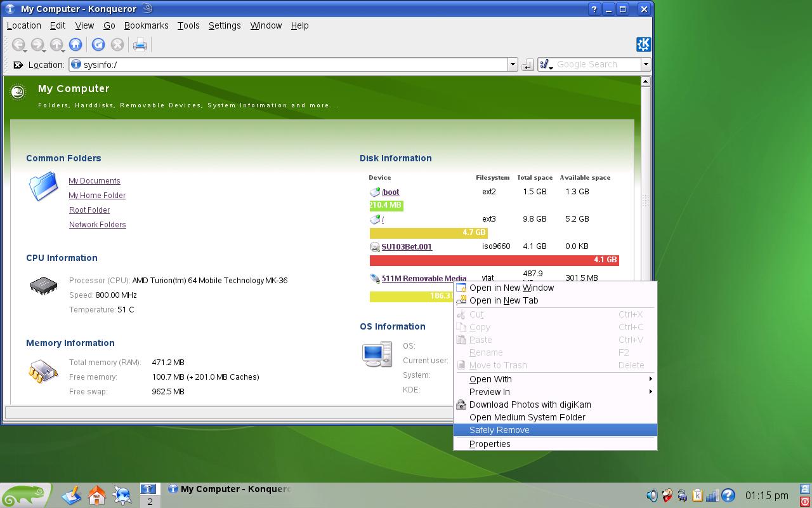Open the home folder icon in the panel
The height and width of the screenshot is (508, 812).
pyautogui.click(x=97, y=495)
